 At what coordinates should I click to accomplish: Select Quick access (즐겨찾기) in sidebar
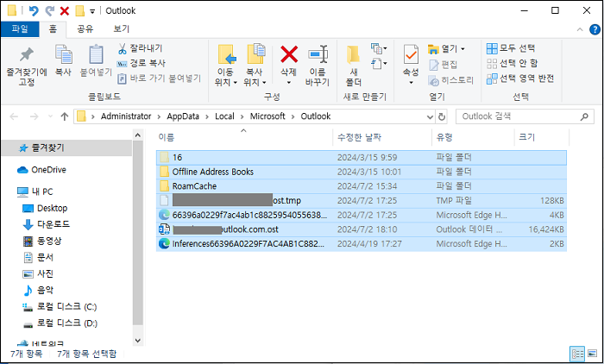[66, 147]
